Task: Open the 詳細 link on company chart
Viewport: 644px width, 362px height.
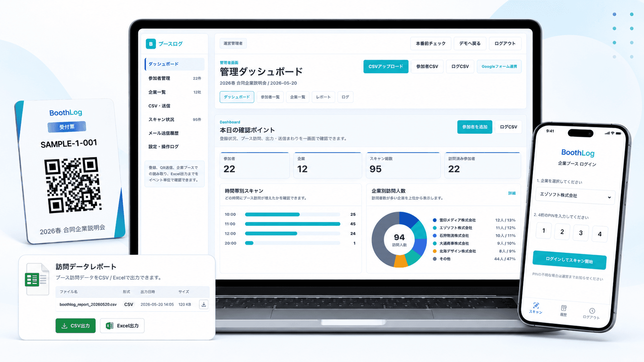Action: click(x=512, y=193)
